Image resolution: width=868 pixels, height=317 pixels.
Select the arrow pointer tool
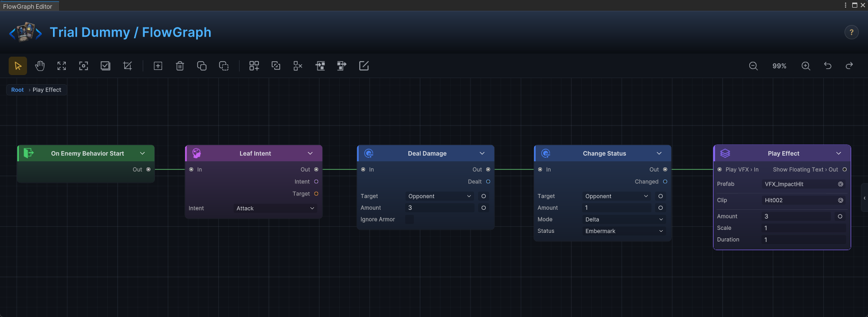click(18, 66)
